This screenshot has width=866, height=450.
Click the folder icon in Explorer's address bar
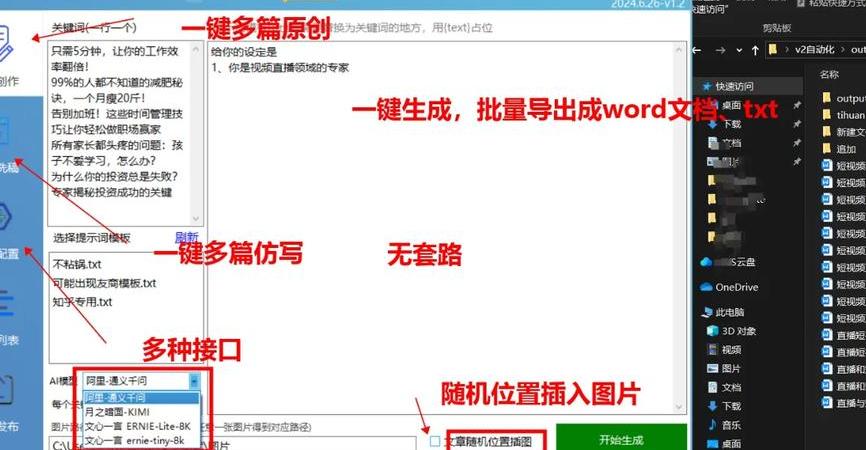coord(773,50)
